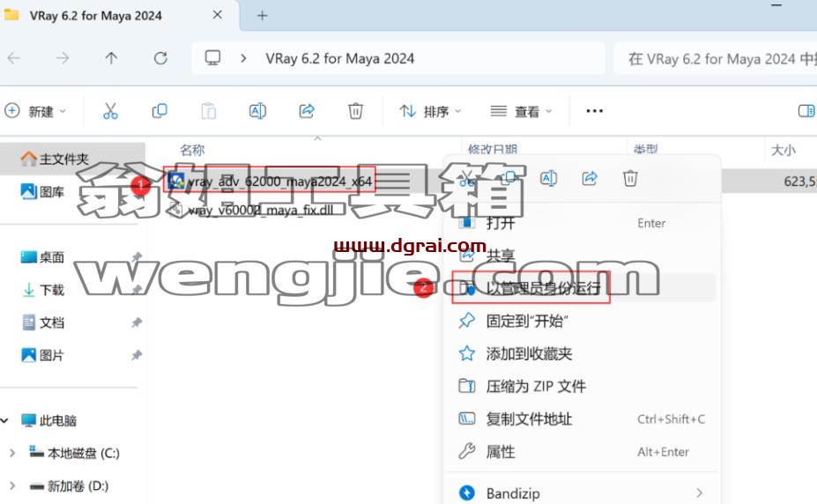Close the VRay 6.2 for Maya 2024 tab
817x504 pixels.
point(218,15)
